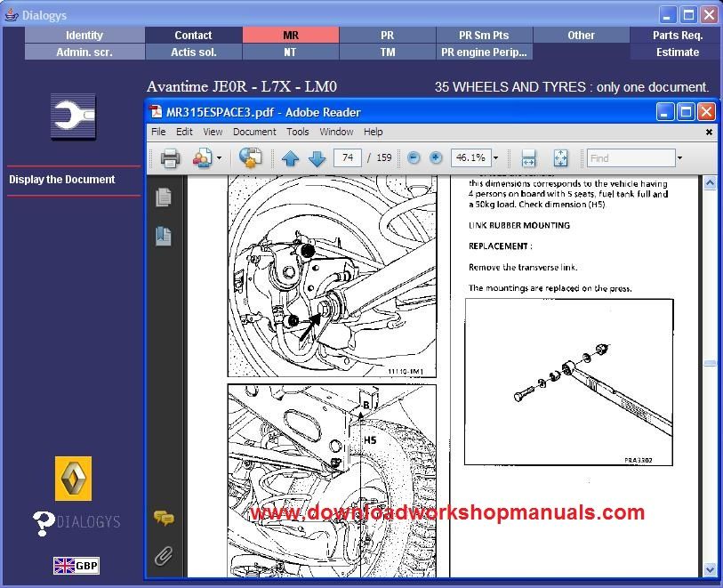The height and width of the screenshot is (588, 723).
Task: Click the fit full page icon
Action: pos(560,158)
